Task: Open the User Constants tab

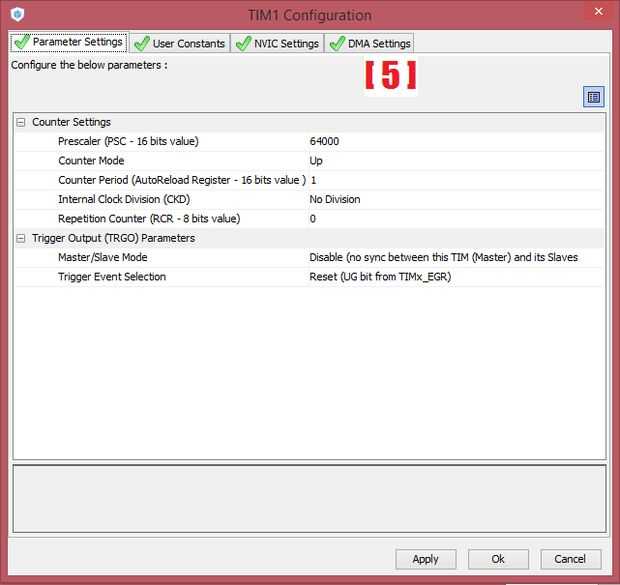Action: coord(180,43)
